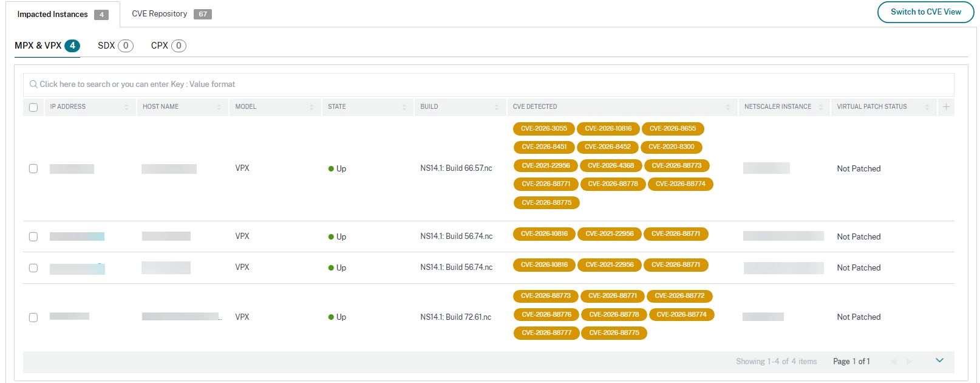Click the Page 1 of 1 text
This screenshot has width=980, height=383.
[851, 362]
